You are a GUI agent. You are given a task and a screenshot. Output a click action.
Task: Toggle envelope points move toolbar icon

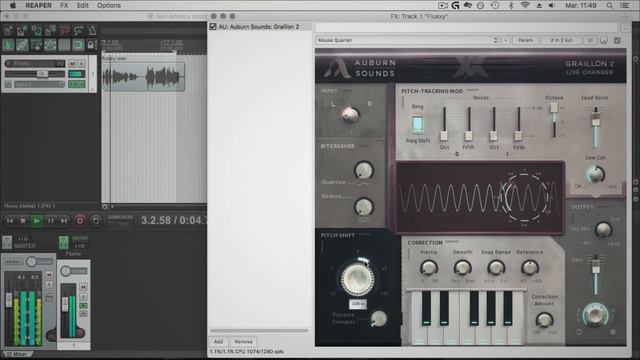click(x=50, y=44)
